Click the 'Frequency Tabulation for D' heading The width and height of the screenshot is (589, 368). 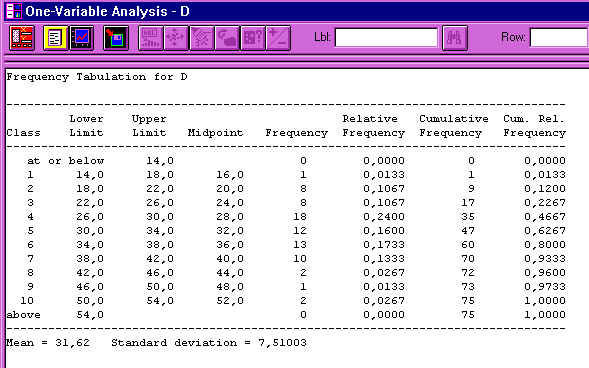click(97, 77)
